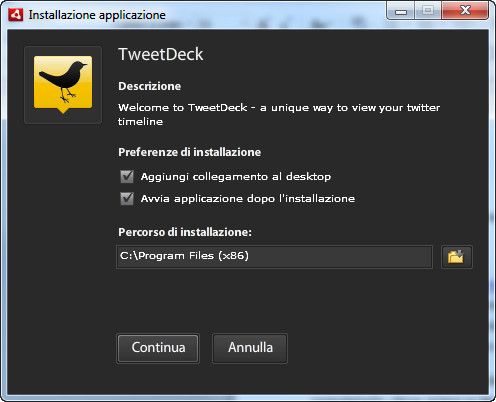
Task: Click inside the C:\Program Files (x86) path field
Action: click(x=274, y=257)
